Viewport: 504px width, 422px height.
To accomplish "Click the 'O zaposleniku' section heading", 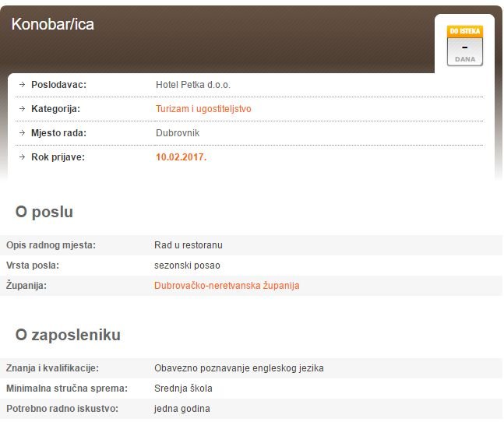I will pos(68,336).
